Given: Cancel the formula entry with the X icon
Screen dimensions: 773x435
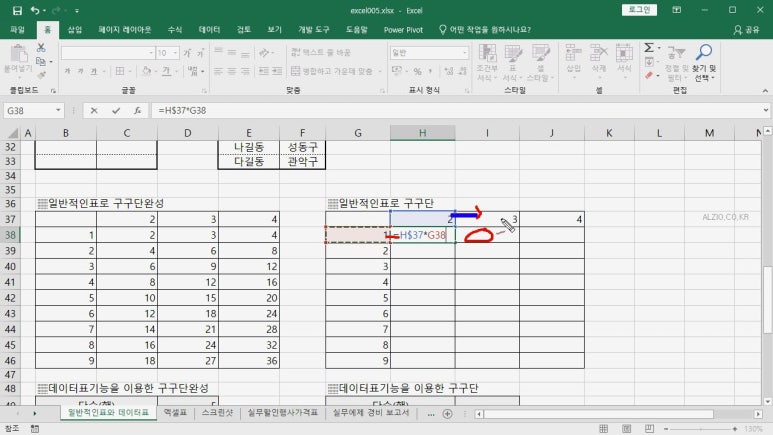Looking at the screenshot, I should (94, 111).
